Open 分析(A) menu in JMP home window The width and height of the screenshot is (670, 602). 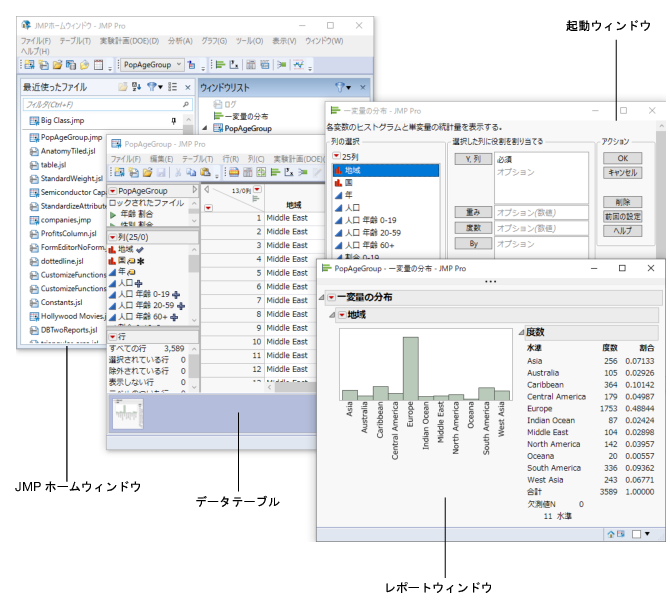[180, 41]
